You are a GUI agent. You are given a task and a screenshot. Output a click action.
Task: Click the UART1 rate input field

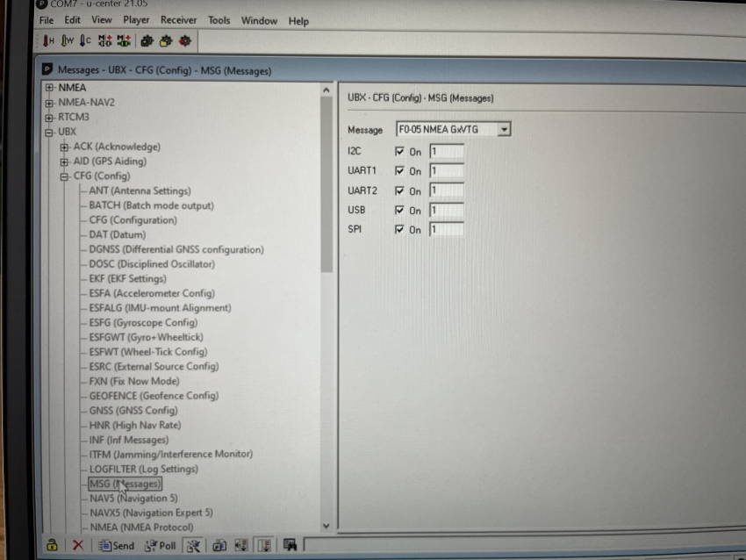pos(446,171)
